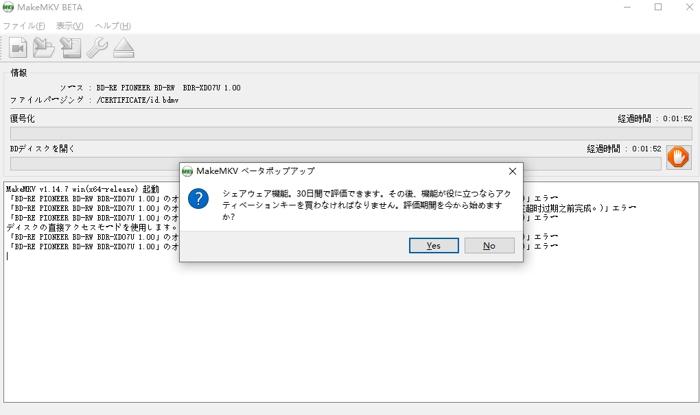Open the ヘルプ(H) menu
Screen dimensions: 700x415
[x=113, y=26]
